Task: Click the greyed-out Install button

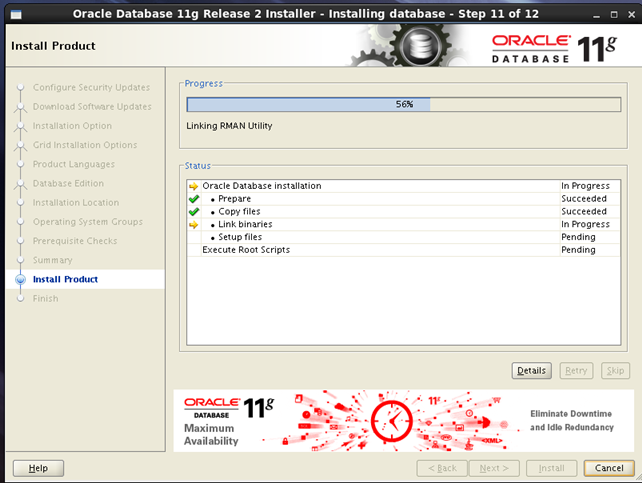Action: 551,468
